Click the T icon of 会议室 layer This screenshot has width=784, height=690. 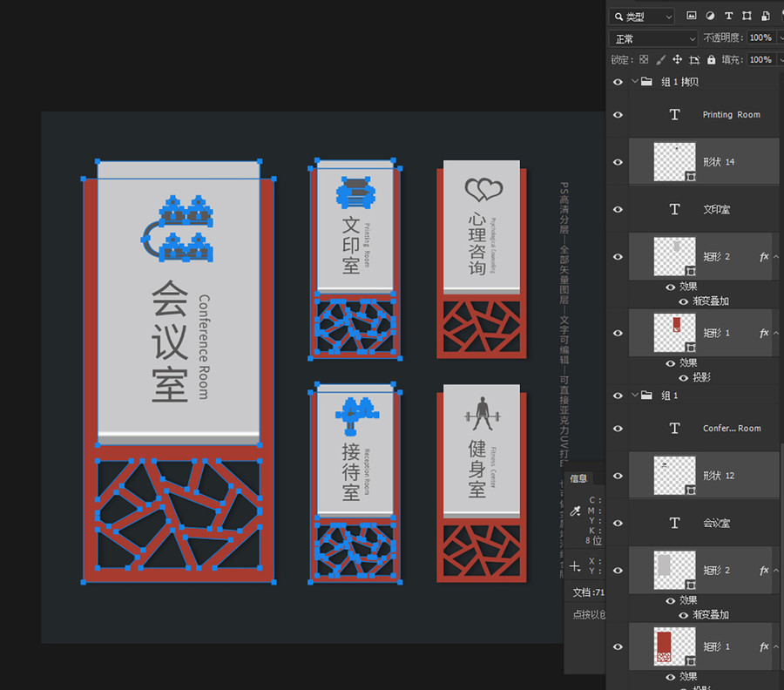[674, 523]
